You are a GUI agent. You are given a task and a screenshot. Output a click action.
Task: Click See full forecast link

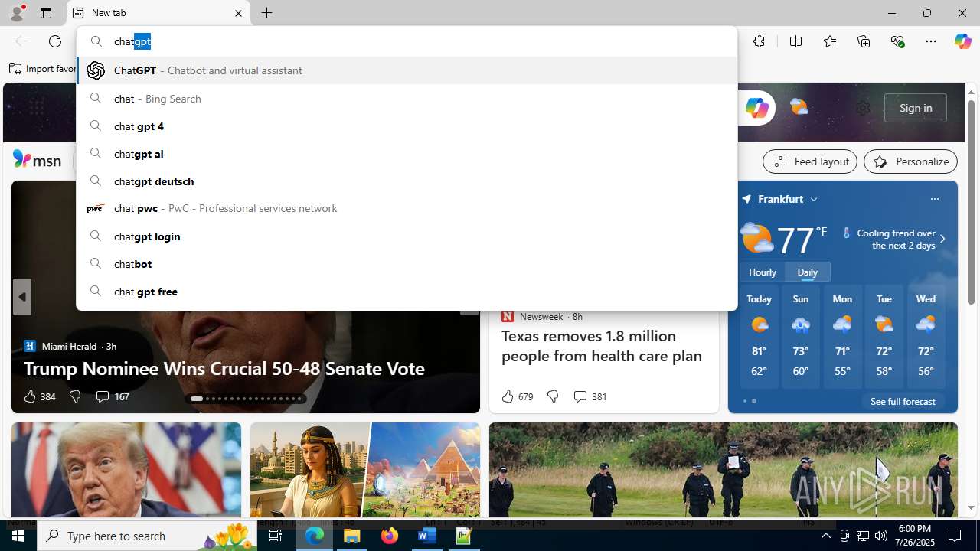[903, 401]
